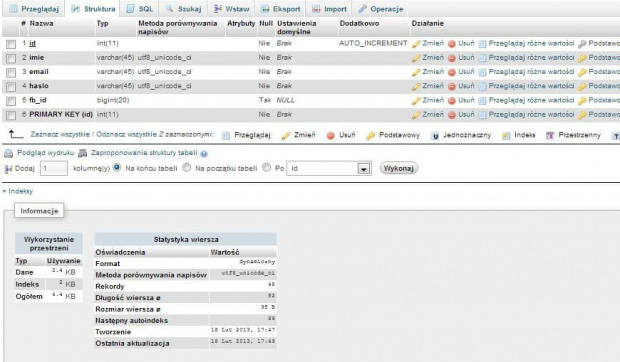Click the Usuń icon in bulk actions bar

(331, 136)
